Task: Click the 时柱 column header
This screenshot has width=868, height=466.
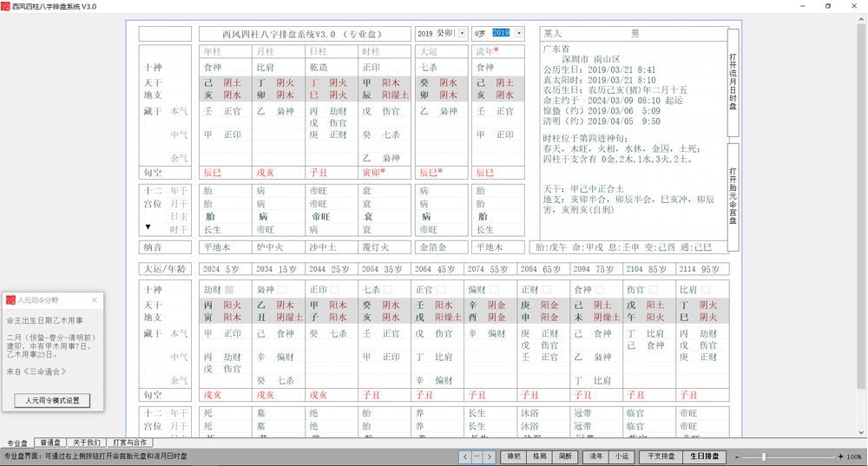Action: 385,51
